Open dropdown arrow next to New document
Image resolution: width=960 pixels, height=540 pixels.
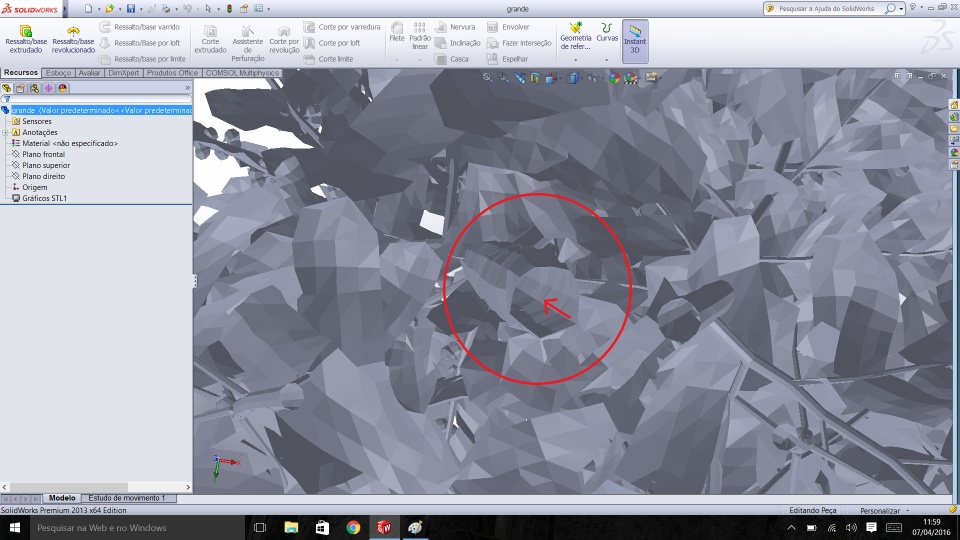tap(99, 9)
